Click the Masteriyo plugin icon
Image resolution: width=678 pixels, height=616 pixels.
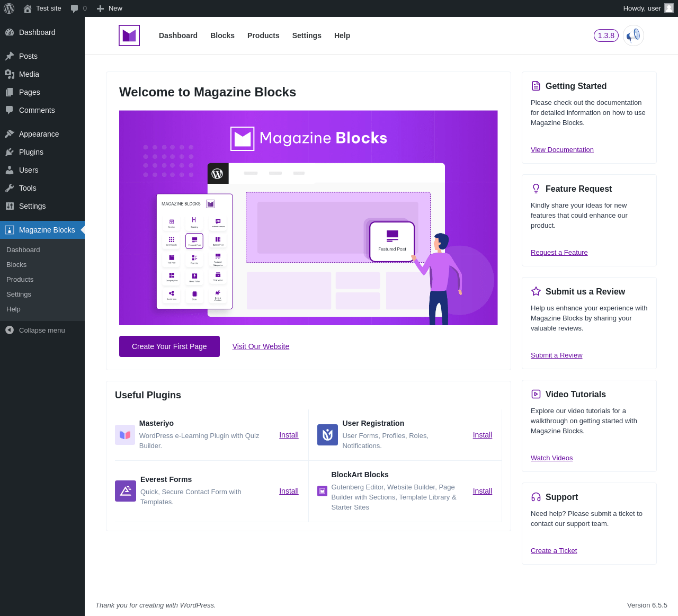pos(125,435)
